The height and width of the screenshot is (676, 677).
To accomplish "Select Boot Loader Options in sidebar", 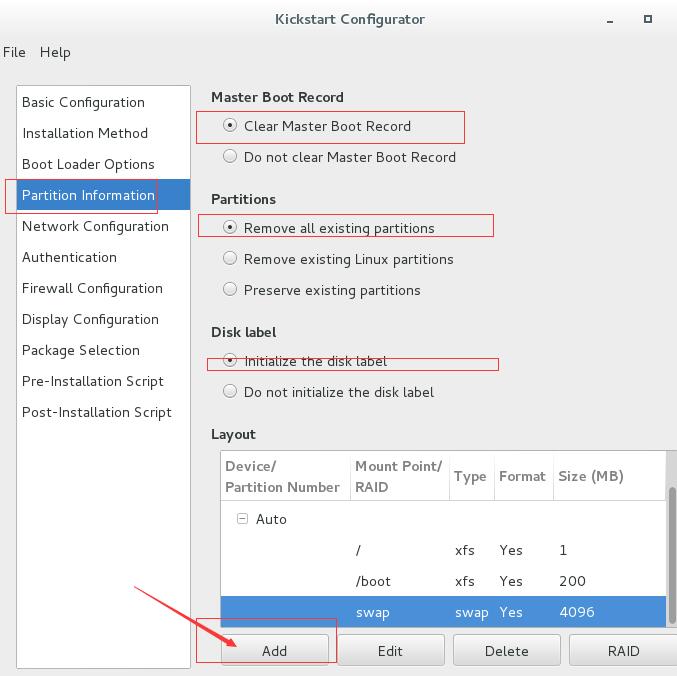I will coord(103,164).
